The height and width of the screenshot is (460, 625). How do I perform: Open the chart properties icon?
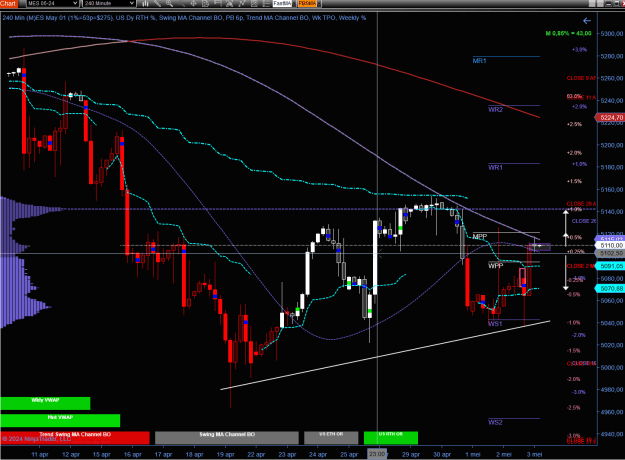click(x=266, y=4)
